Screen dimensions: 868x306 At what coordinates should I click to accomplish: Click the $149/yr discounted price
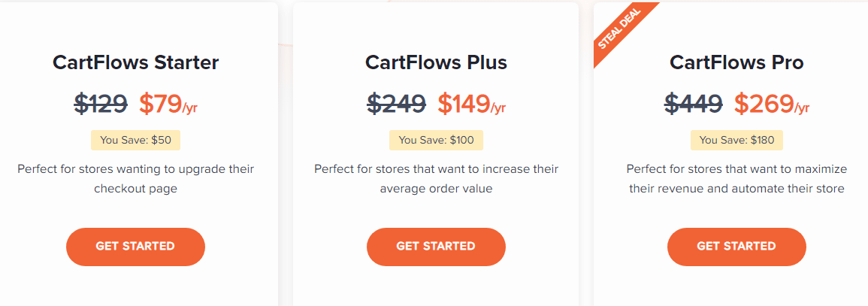(471, 104)
